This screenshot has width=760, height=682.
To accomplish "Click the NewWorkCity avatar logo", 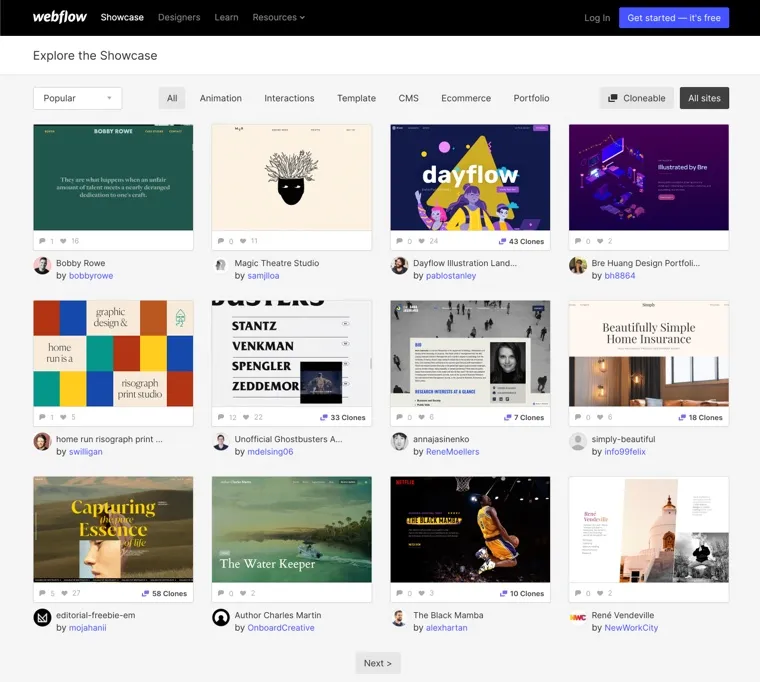I will 578,618.
